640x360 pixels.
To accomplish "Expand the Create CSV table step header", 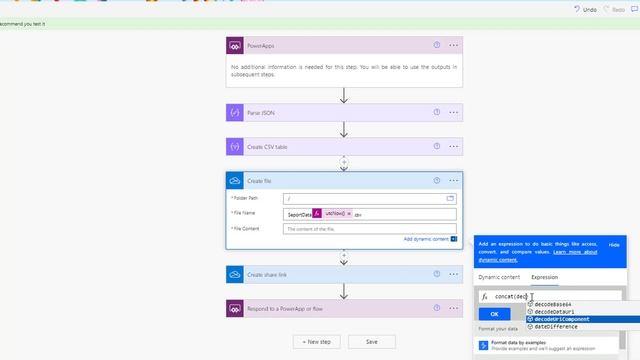I will click(x=344, y=147).
